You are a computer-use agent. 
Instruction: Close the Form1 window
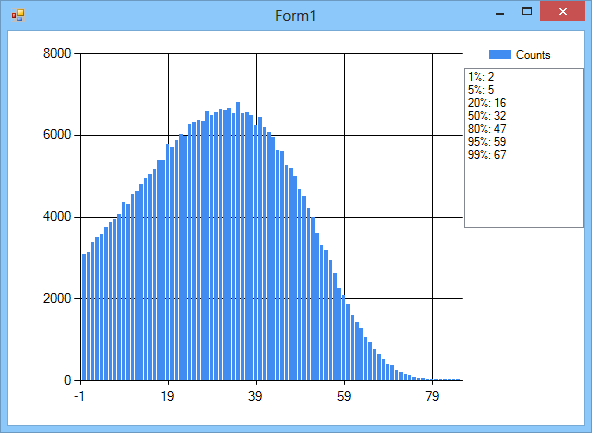tap(563, 12)
